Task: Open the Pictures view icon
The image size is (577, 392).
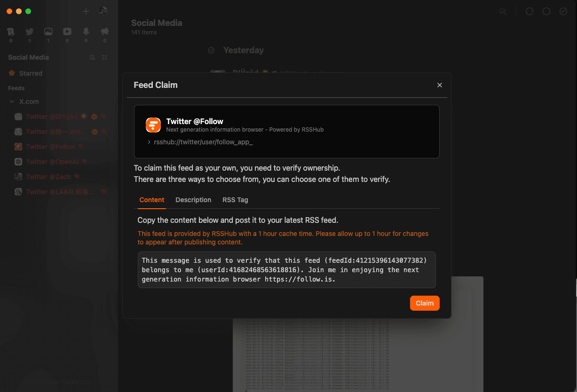Action: click(x=48, y=32)
